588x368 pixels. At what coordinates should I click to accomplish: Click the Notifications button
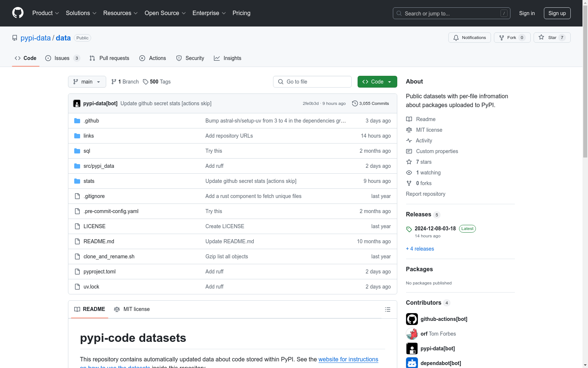coord(470,38)
